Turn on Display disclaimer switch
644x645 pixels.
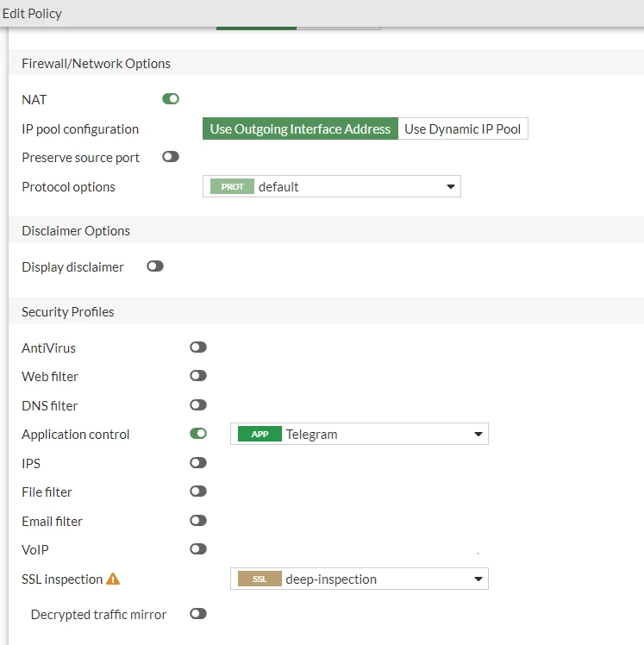[155, 266]
